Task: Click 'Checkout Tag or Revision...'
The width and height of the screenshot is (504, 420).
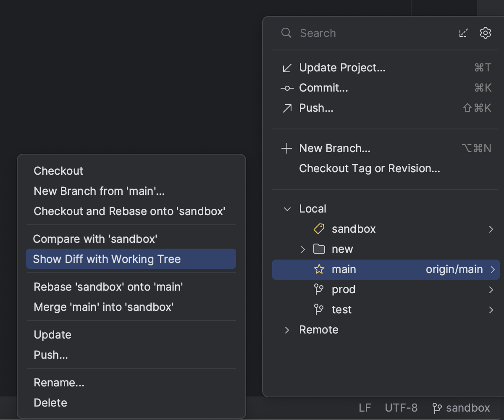Action: coord(370,168)
